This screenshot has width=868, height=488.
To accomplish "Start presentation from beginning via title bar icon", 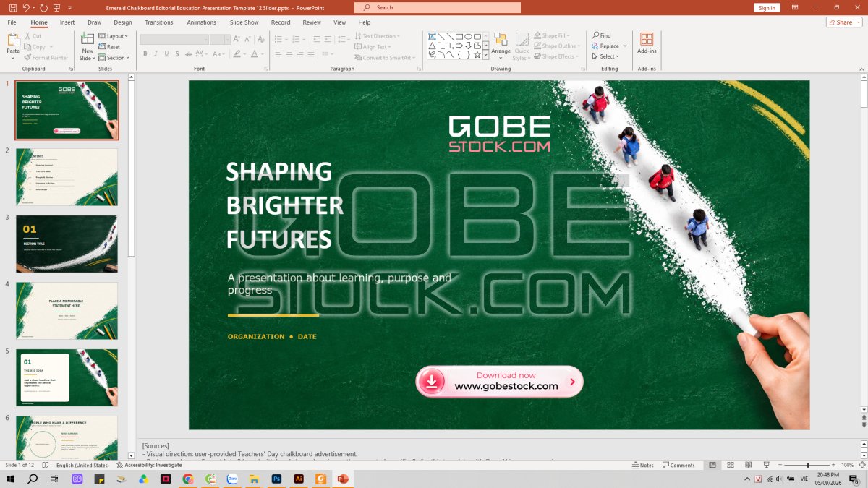I will click(x=57, y=7).
